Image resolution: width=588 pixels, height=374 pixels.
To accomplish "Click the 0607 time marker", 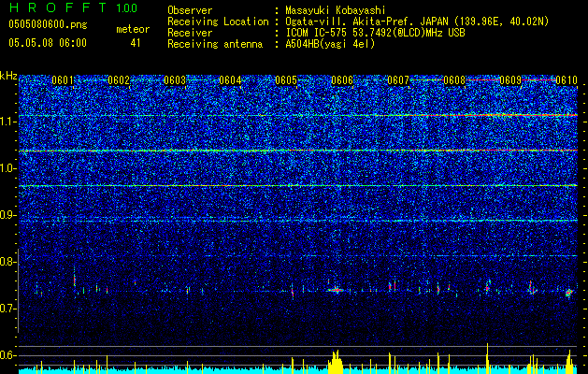I will 398,80.
